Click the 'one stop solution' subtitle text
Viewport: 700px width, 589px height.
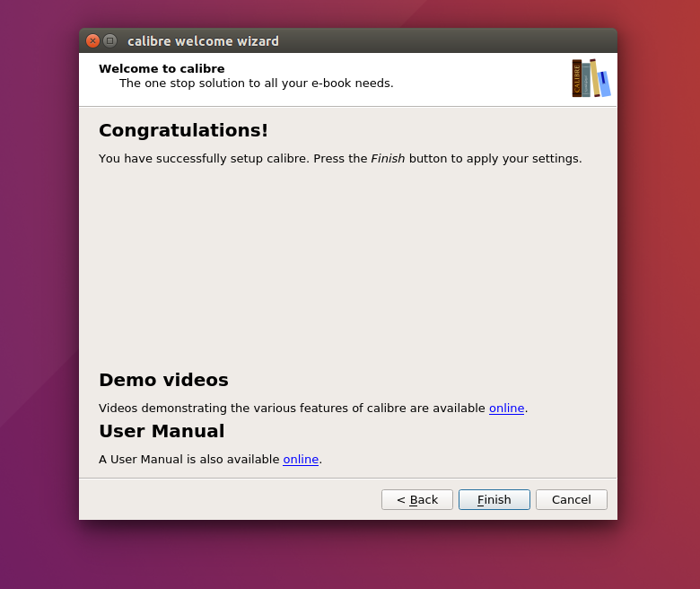[x=257, y=84]
